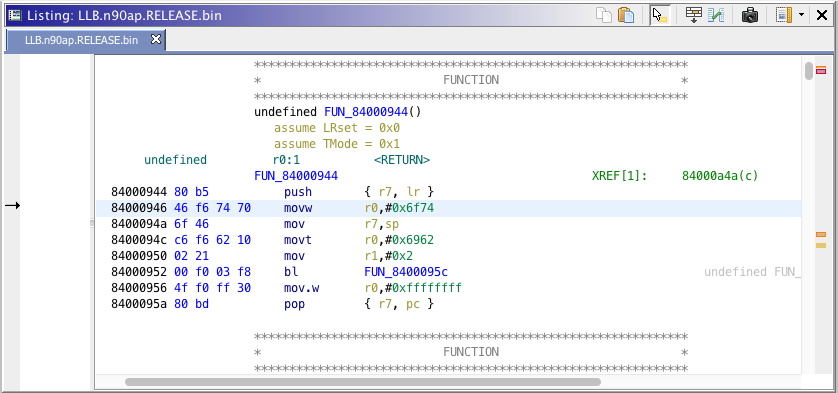Click 'assume TMode = 0x1' line
The height and width of the screenshot is (393, 838).
[x=337, y=144]
